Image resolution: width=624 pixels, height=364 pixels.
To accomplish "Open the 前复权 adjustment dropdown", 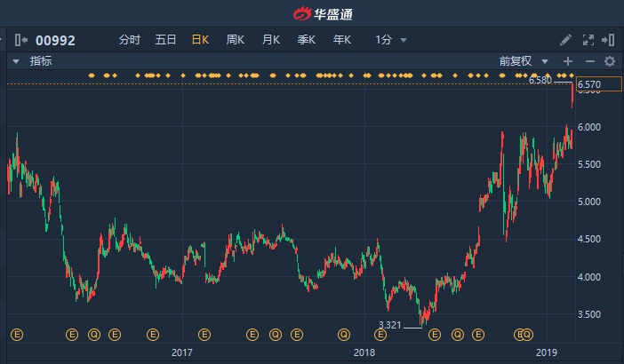I will click(x=520, y=61).
